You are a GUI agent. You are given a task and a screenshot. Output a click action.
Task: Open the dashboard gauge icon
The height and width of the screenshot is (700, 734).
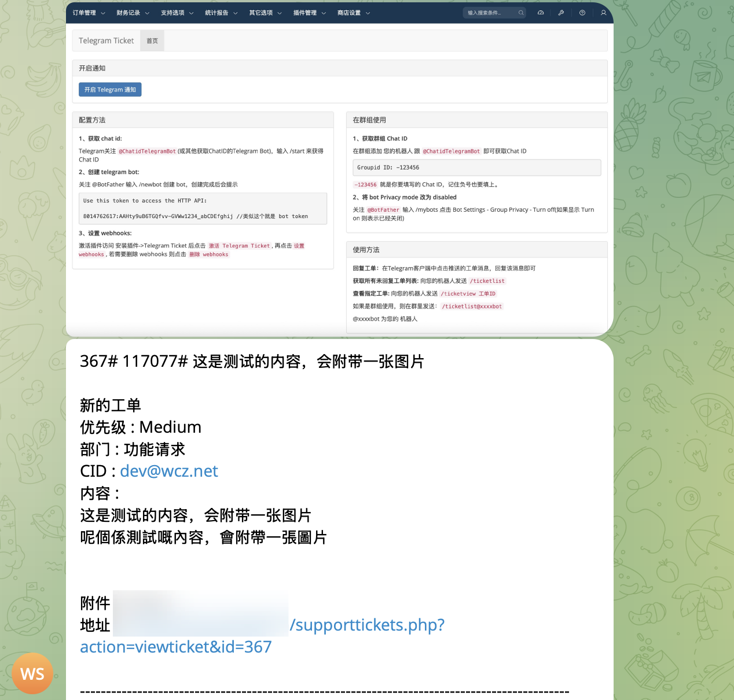(x=541, y=13)
